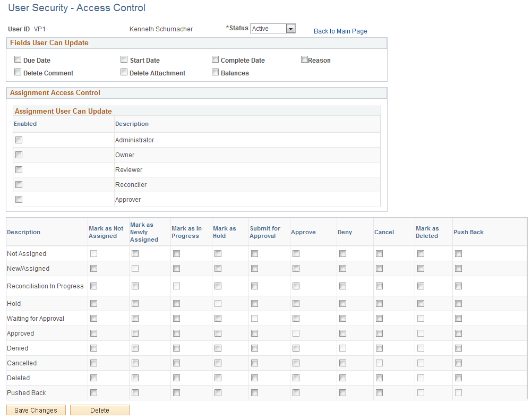Enable the Complete Date checkbox
Screen dimensions: 532x419
[x=215, y=59]
